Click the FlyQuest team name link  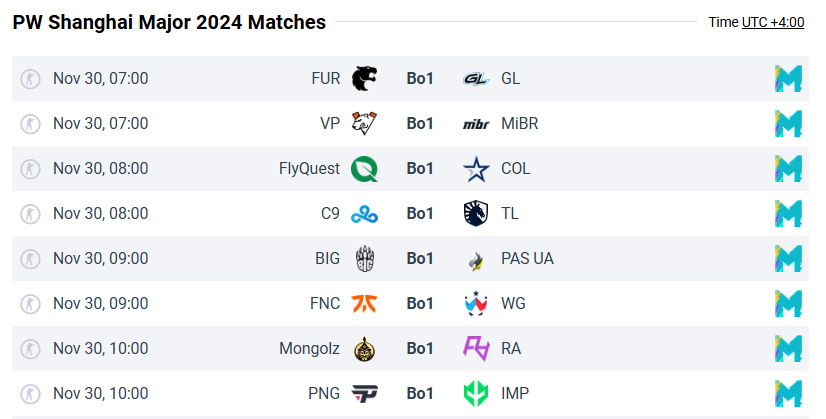point(309,168)
